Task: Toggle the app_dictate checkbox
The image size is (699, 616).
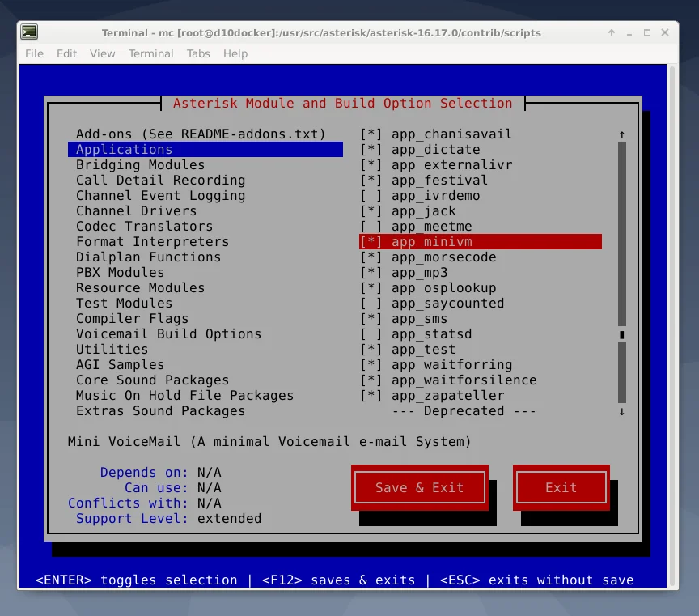Action: tap(371, 150)
